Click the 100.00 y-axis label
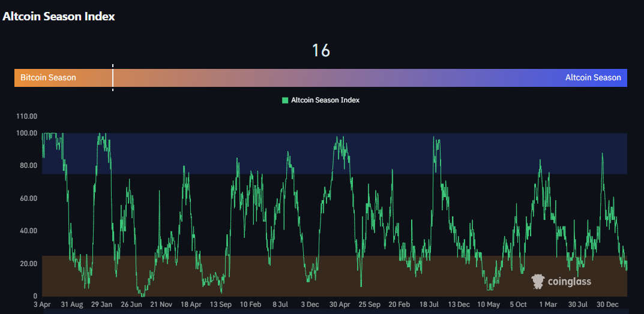 pos(28,133)
